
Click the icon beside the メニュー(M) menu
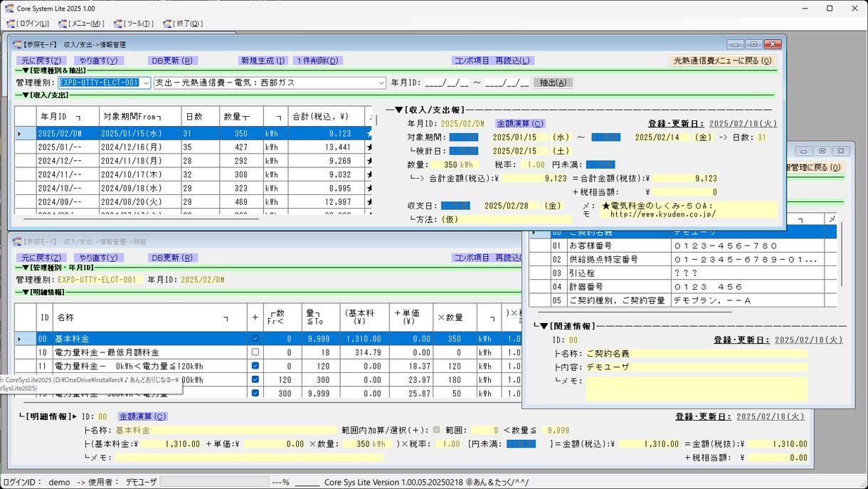[62, 23]
